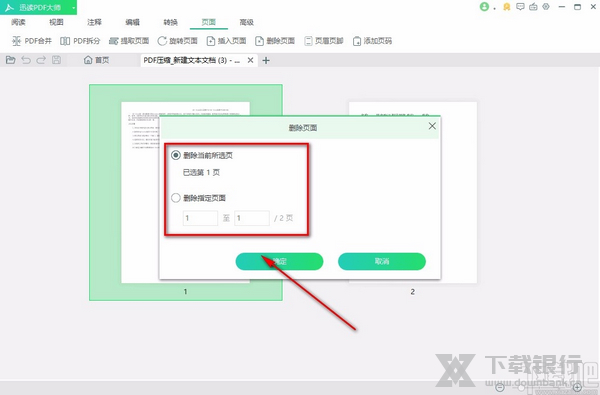The image size is (600, 395).
Task: Click the starting page number input field
Action: (200, 218)
